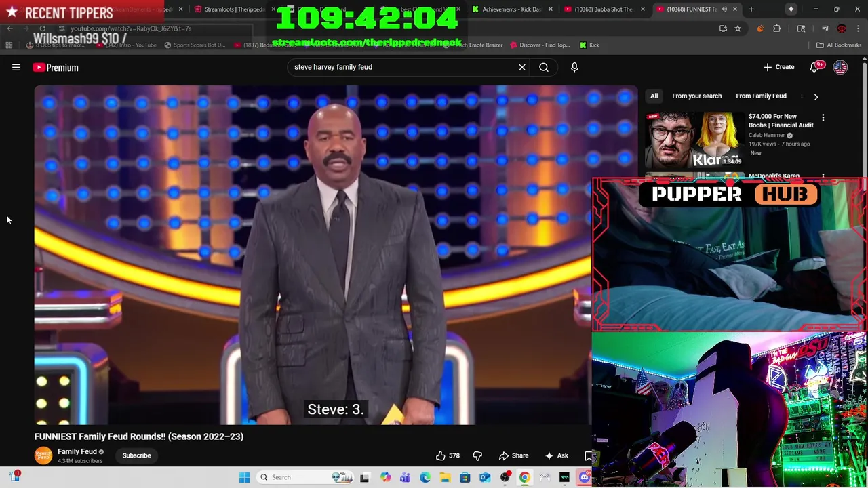
Task: Open Task View on taskbar
Action: tap(364, 477)
